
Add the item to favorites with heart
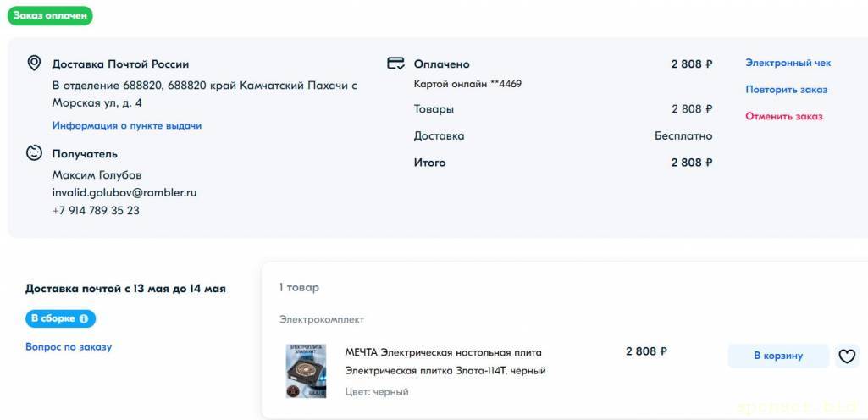coord(847,356)
